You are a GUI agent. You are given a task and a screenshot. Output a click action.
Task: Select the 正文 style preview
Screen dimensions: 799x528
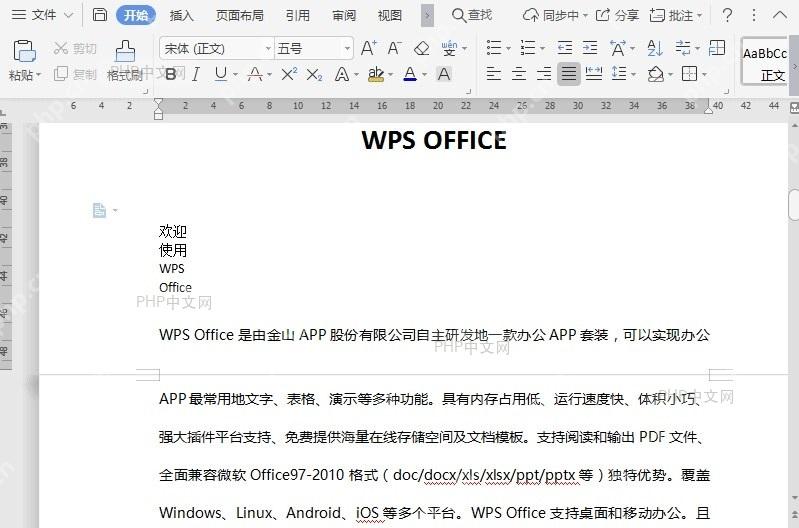(x=764, y=62)
